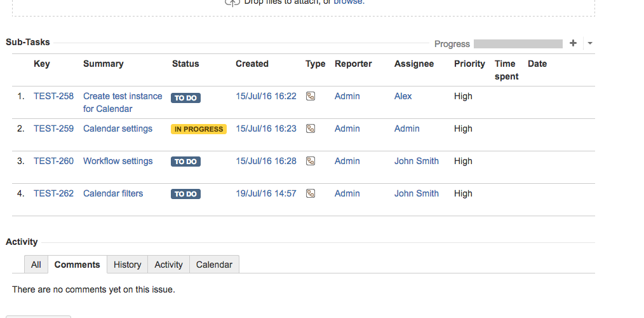644x318 pixels.
Task: Open the Calendar tab
Action: (x=214, y=265)
